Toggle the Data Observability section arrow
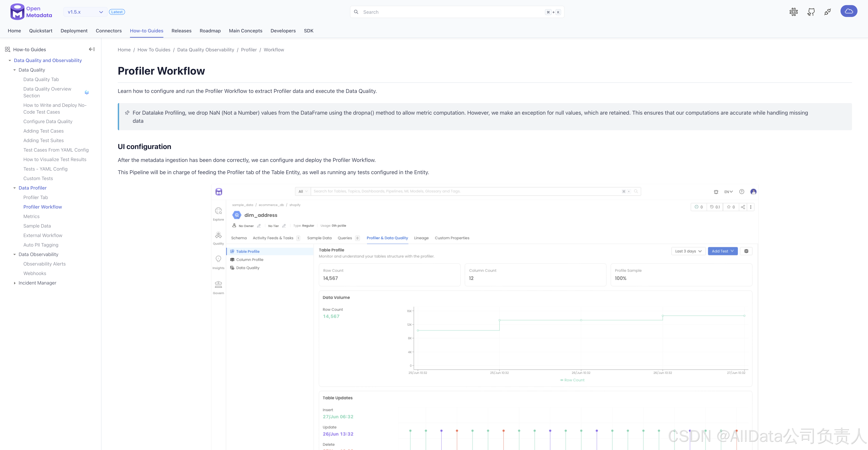The height and width of the screenshot is (450, 868). [x=14, y=254]
